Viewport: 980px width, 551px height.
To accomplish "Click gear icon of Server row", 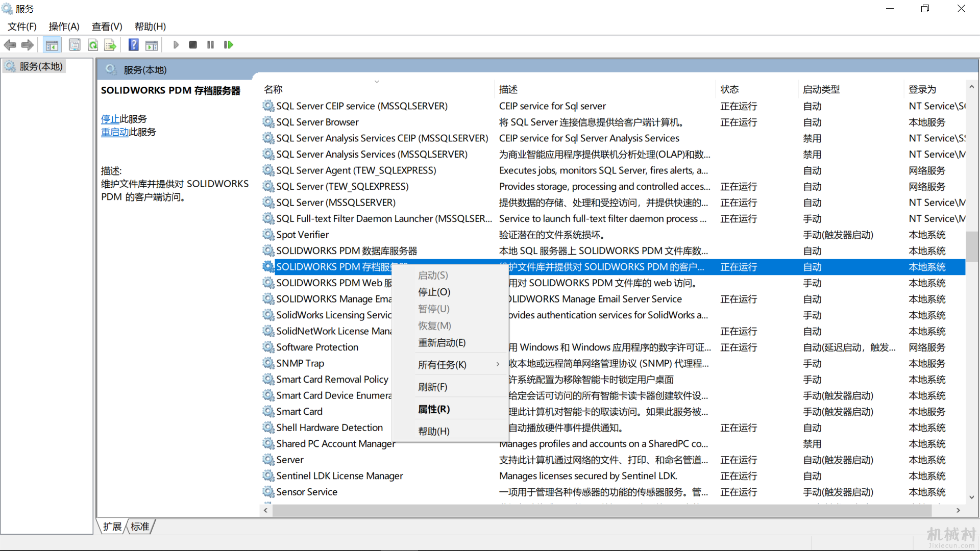I will (268, 460).
